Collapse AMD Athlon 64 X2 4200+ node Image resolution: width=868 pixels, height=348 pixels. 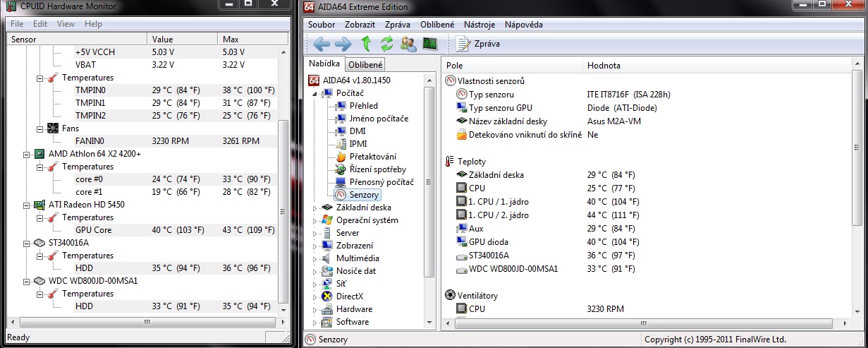(x=26, y=154)
